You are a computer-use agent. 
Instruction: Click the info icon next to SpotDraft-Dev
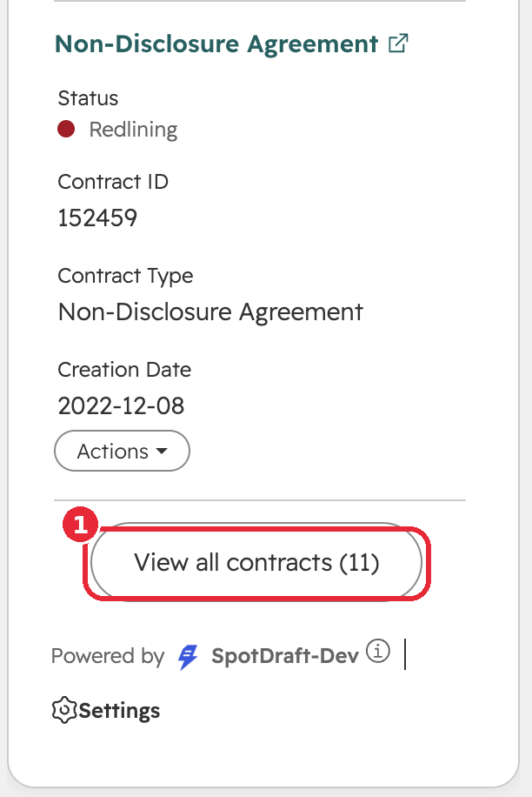pos(378,651)
